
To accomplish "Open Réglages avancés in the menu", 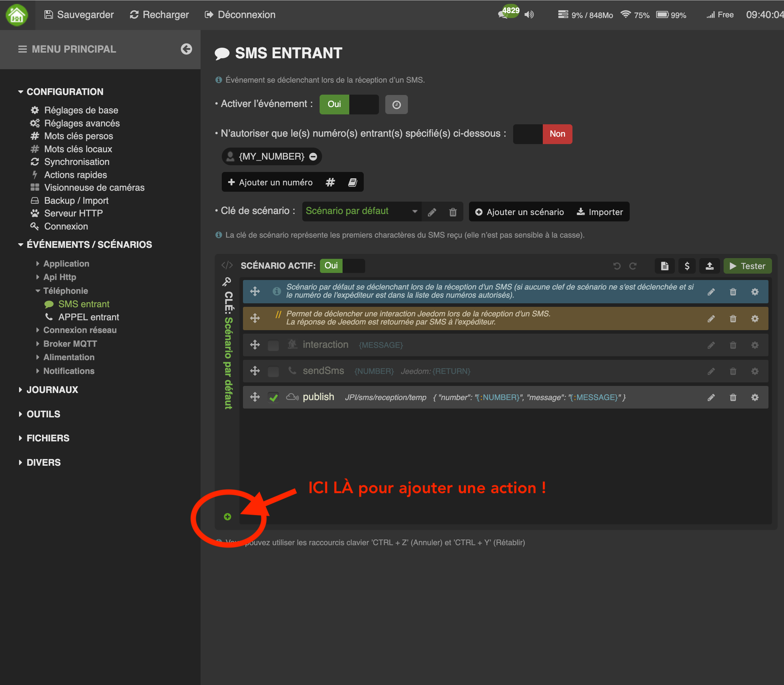I will point(82,123).
